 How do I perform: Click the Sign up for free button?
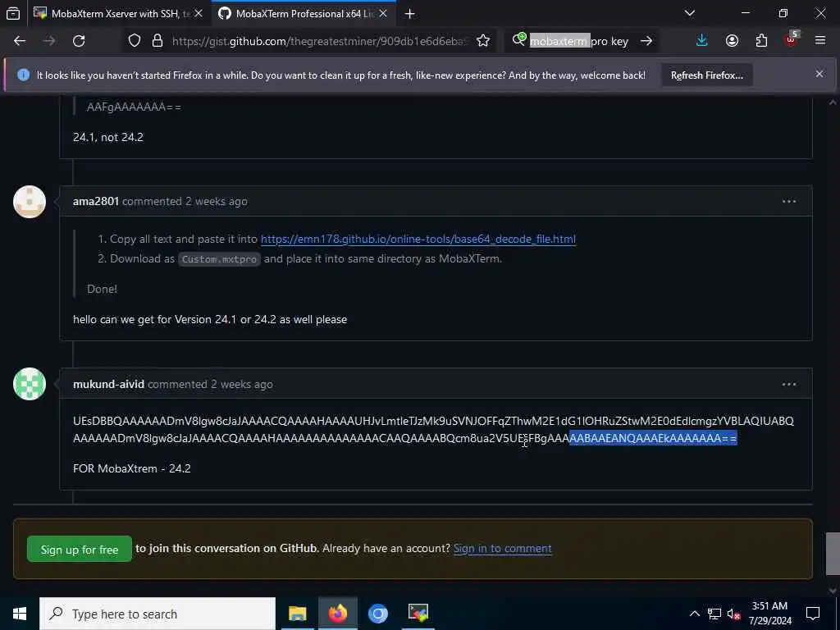pyautogui.click(x=80, y=549)
